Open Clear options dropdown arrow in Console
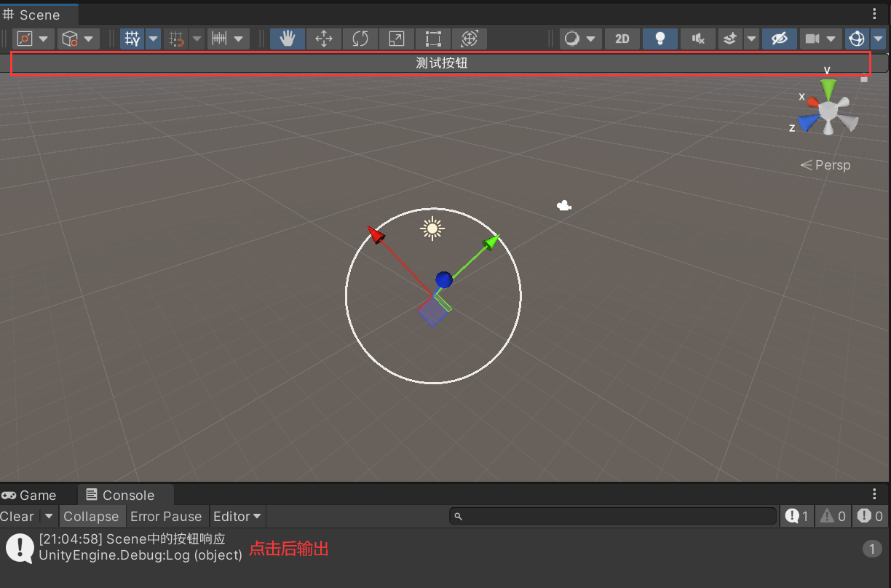Screen dimensions: 891x588 coord(49,516)
